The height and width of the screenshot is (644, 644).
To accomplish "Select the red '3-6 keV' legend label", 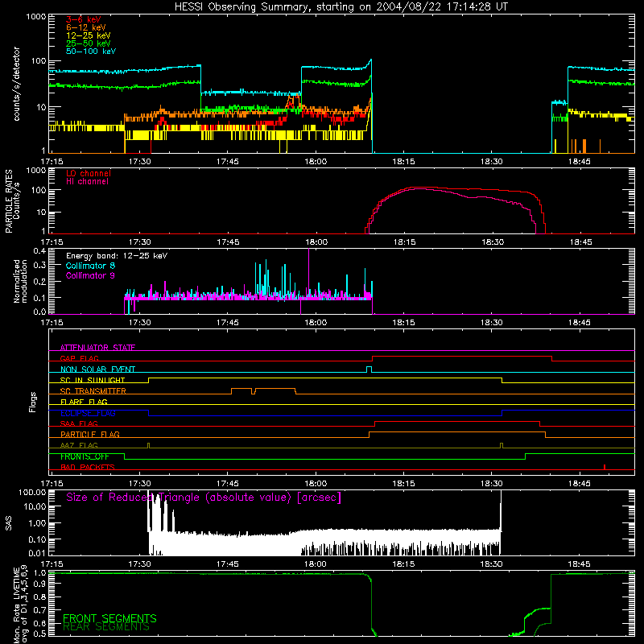I will pyautogui.click(x=84, y=19).
